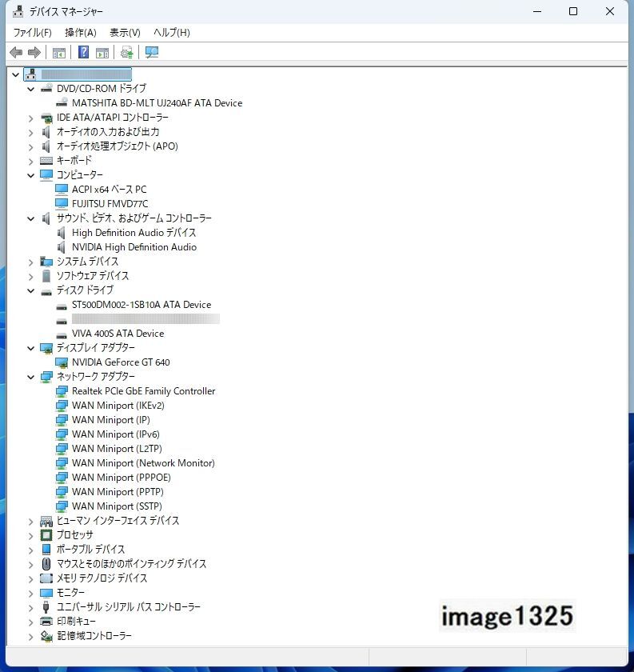Select WAN Miniport (IPv6)
The width and height of the screenshot is (634, 672).
[x=116, y=434]
